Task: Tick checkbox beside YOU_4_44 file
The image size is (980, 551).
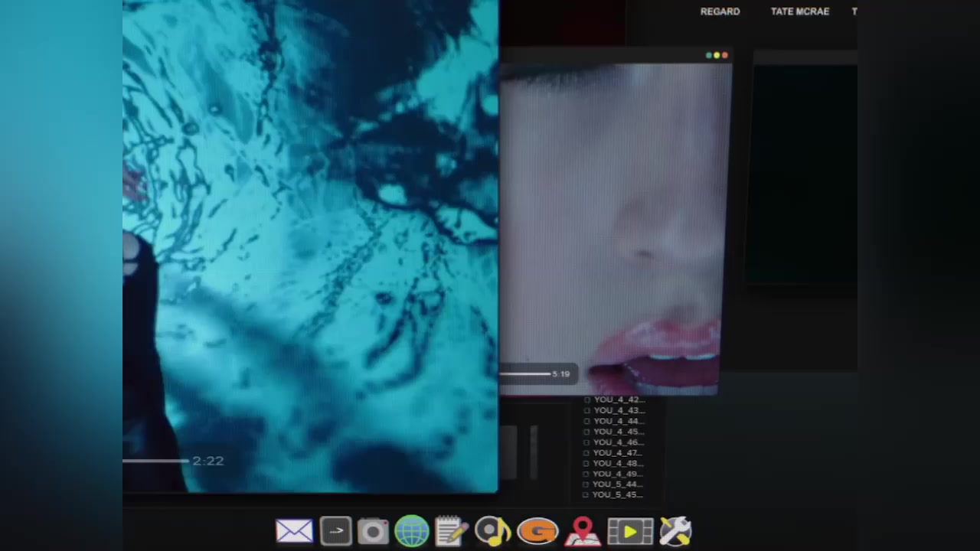Action: coord(587,421)
